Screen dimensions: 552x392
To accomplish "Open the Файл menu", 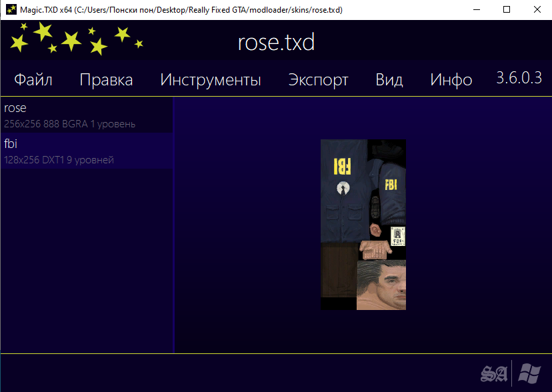I will click(x=33, y=80).
